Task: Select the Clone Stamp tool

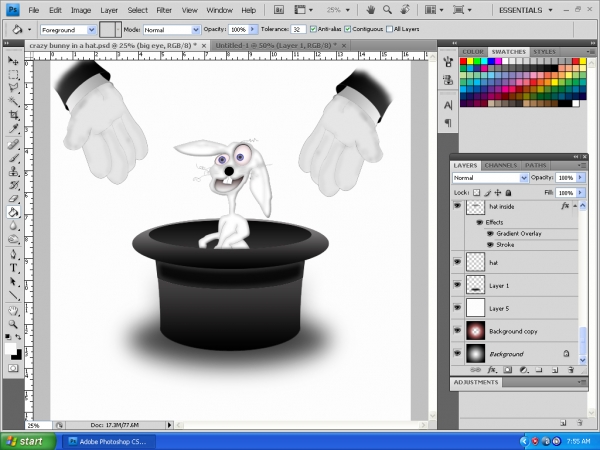Action: 13,171
